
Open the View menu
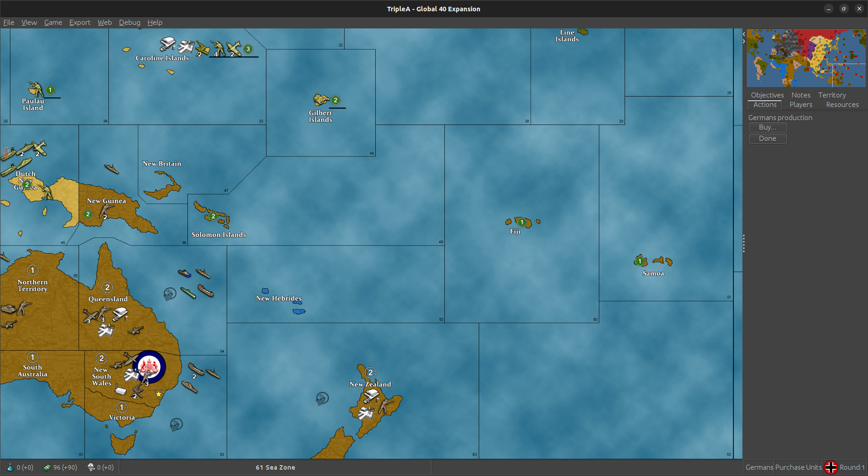coord(29,22)
